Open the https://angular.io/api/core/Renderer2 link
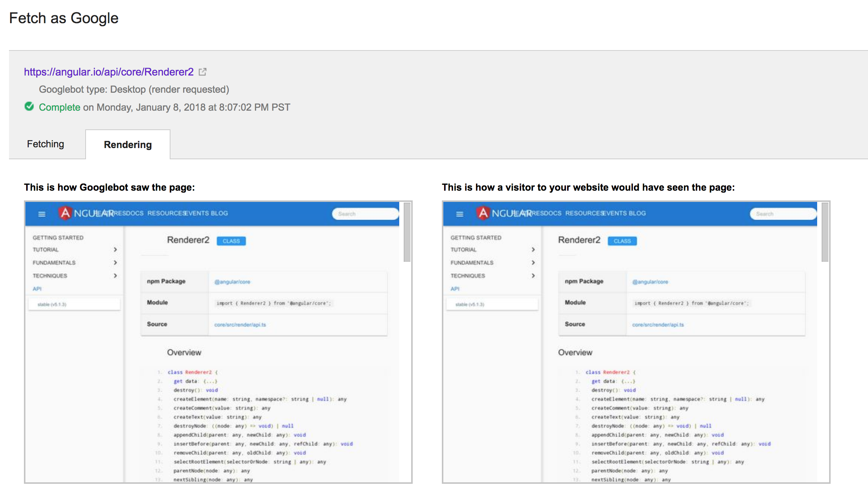 coord(108,71)
